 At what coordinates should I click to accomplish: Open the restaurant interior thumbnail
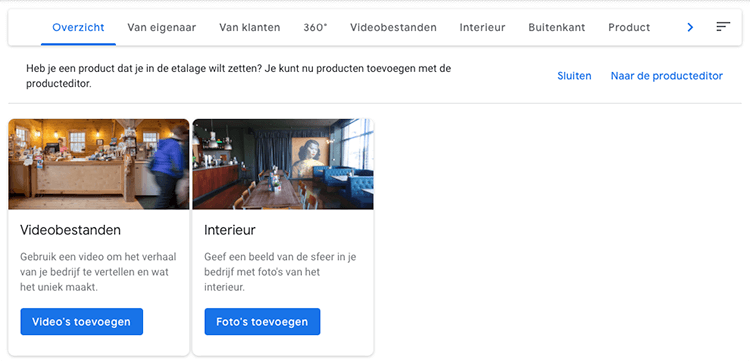pos(283,164)
